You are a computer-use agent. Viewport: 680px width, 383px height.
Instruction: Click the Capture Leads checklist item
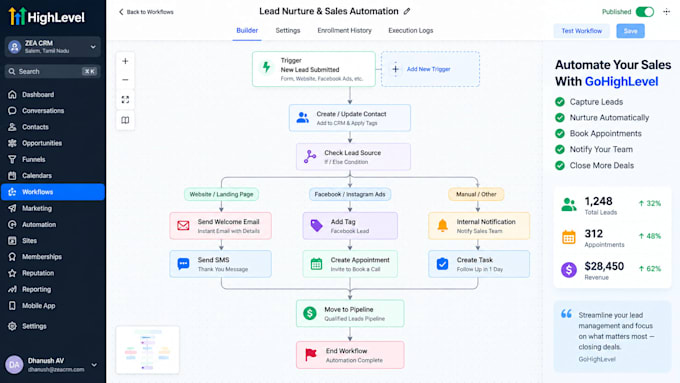(x=589, y=102)
